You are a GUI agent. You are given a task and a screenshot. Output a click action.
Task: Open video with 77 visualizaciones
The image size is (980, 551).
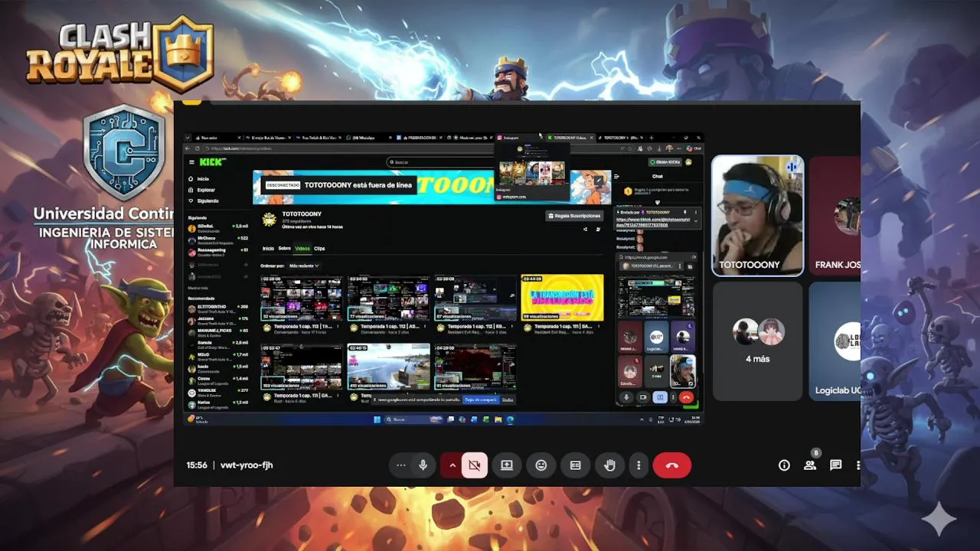coord(388,298)
